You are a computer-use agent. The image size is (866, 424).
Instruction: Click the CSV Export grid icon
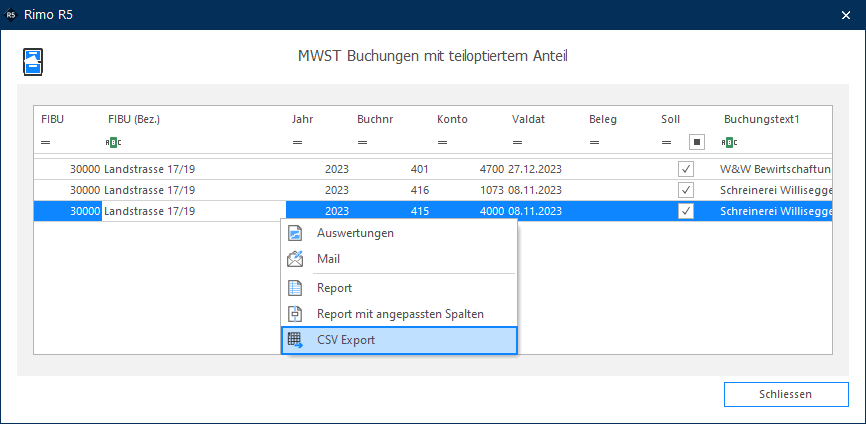pyautogui.click(x=295, y=340)
